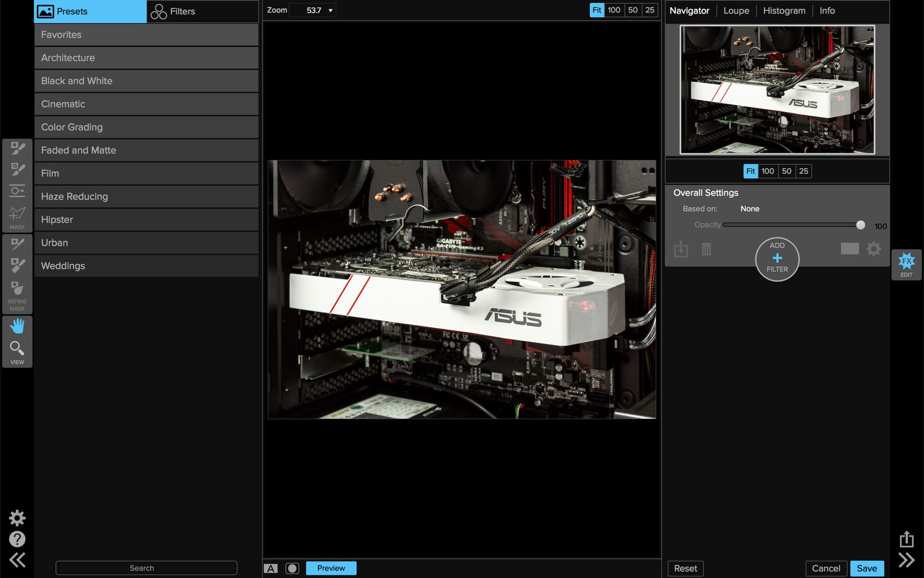Image resolution: width=924 pixels, height=578 pixels.
Task: Expand the Weddings preset category
Action: click(146, 266)
